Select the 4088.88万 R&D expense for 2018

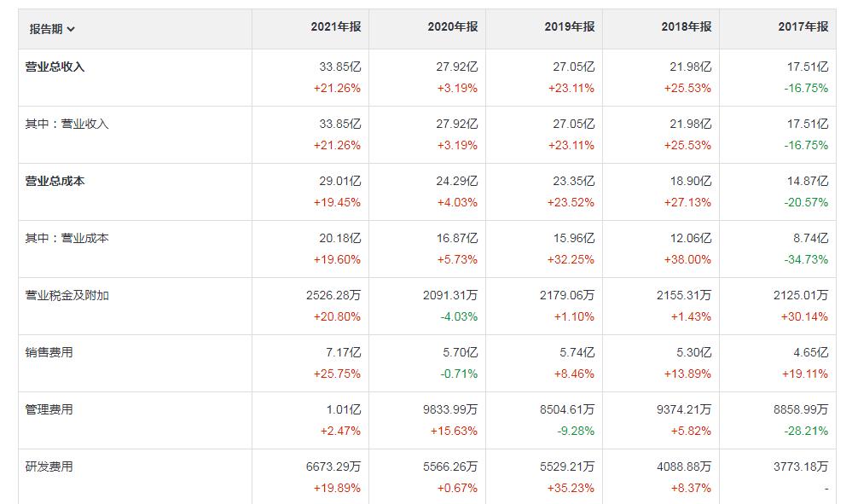click(684, 466)
